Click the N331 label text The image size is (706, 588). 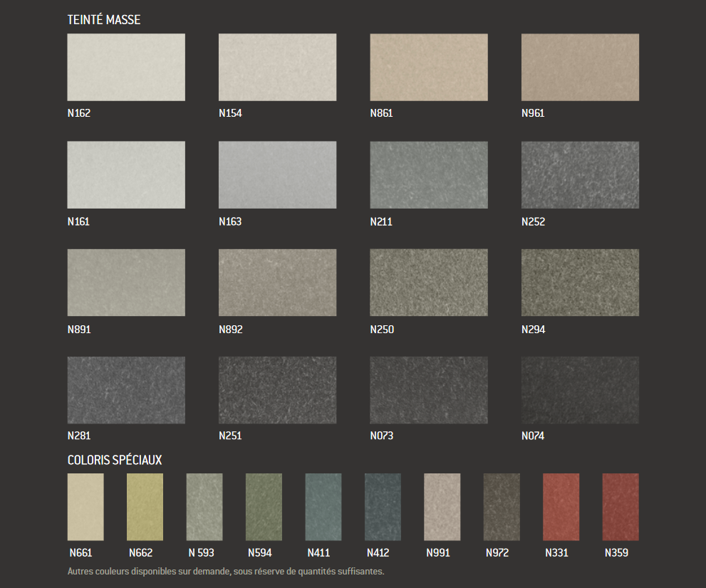click(x=556, y=552)
